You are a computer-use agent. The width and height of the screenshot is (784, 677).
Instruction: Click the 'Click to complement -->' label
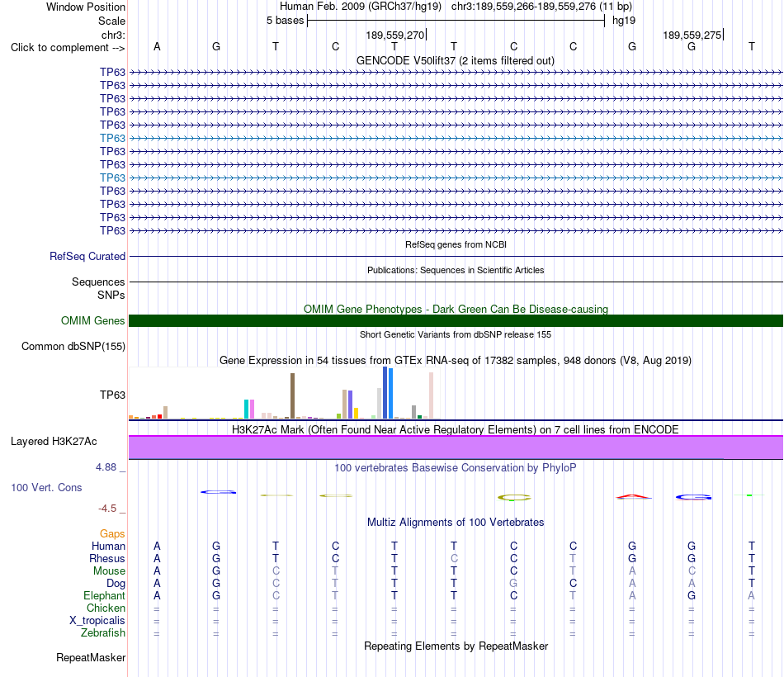pos(68,48)
